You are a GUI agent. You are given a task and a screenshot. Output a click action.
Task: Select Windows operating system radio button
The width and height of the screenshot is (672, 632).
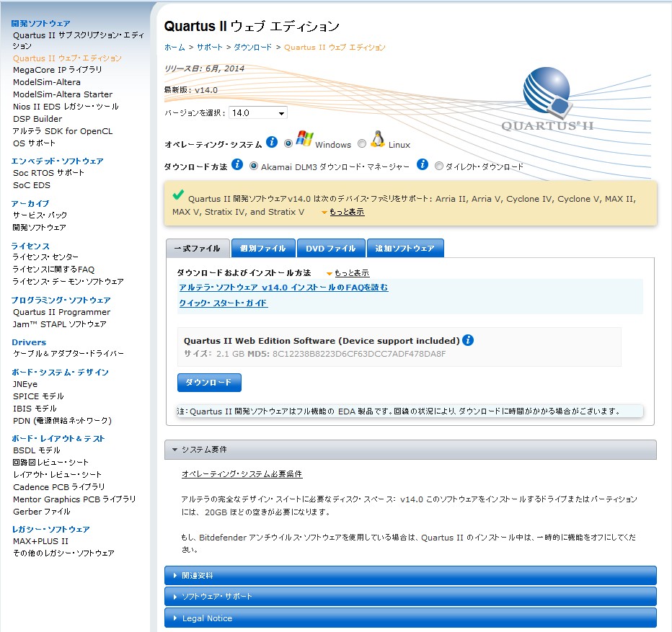click(288, 143)
